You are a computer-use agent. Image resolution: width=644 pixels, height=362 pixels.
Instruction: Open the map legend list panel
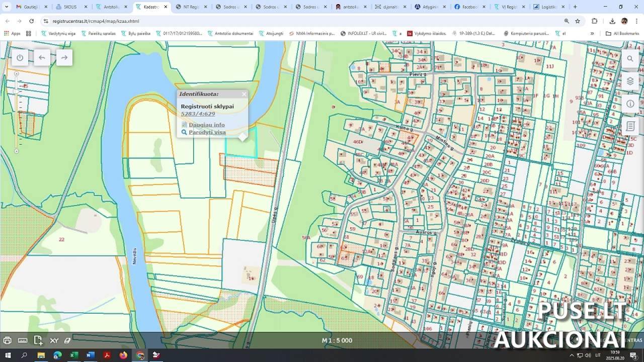tap(630, 126)
